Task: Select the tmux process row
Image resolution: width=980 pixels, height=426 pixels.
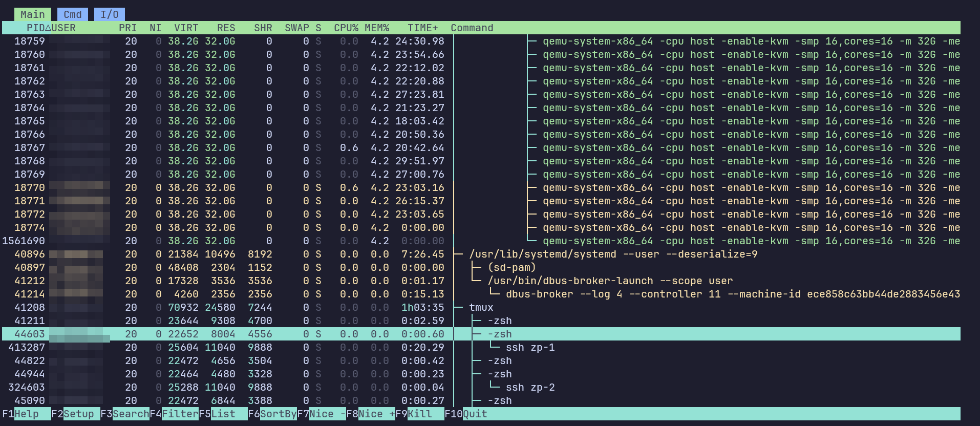Action: (x=481, y=307)
